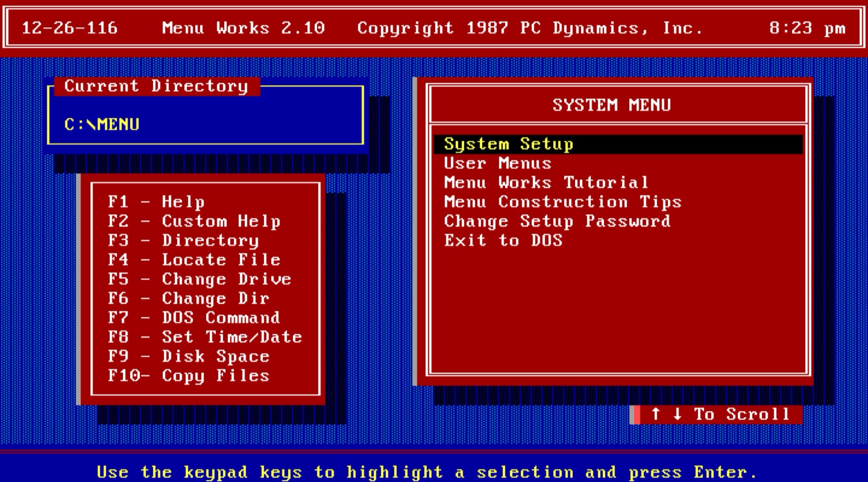This screenshot has height=482, width=868.
Task: Choose F10- Copy Files
Action: (189, 376)
